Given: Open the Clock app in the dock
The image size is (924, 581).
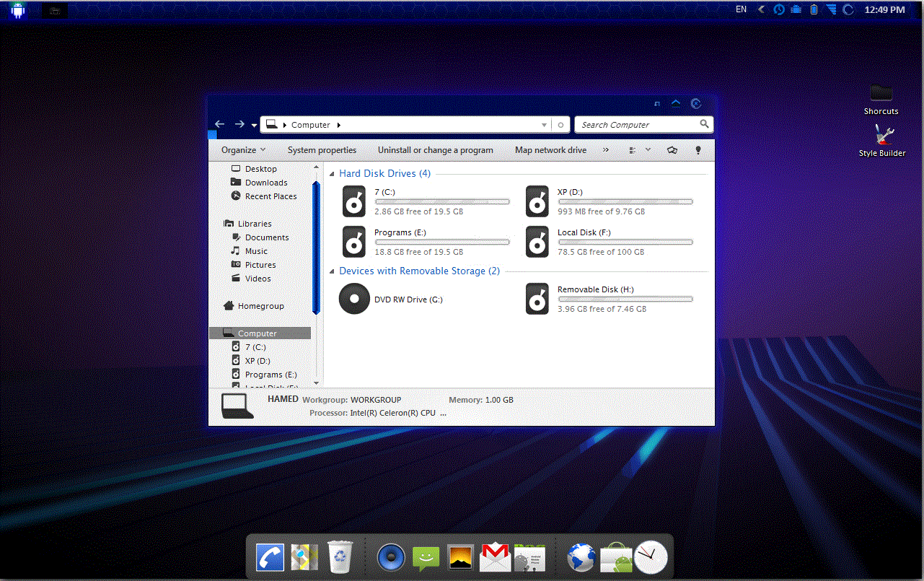Looking at the screenshot, I should 651,556.
